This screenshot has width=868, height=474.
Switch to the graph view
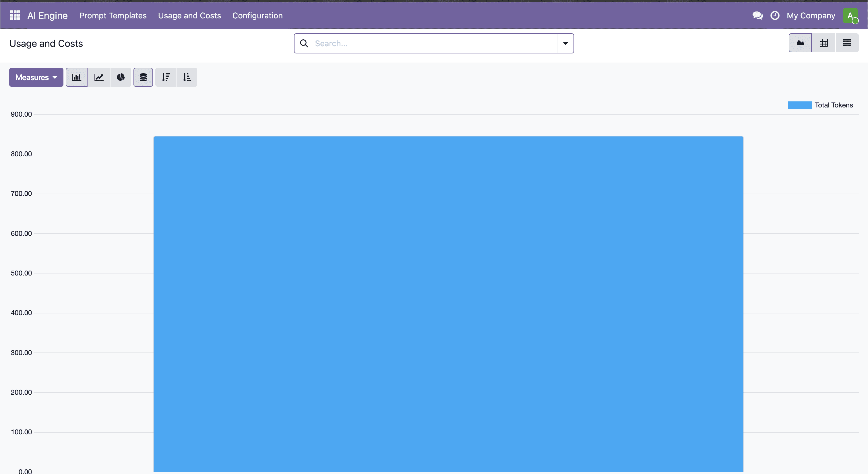(x=800, y=43)
